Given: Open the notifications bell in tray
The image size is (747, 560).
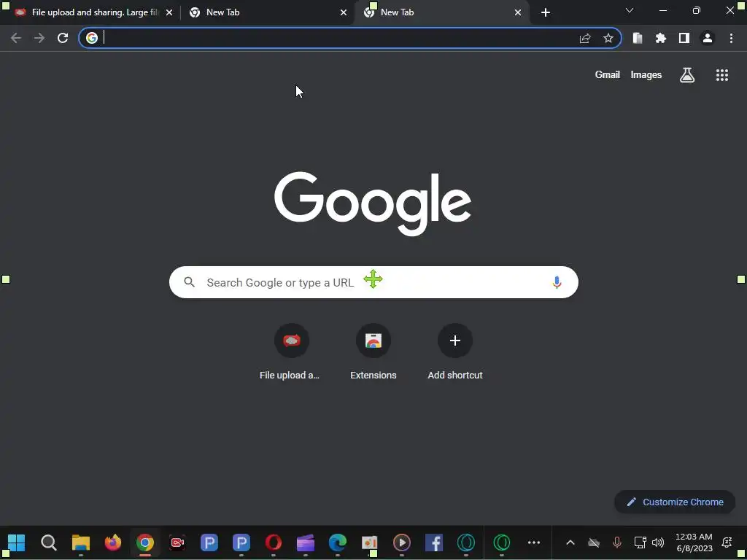Looking at the screenshot, I should pos(727,542).
